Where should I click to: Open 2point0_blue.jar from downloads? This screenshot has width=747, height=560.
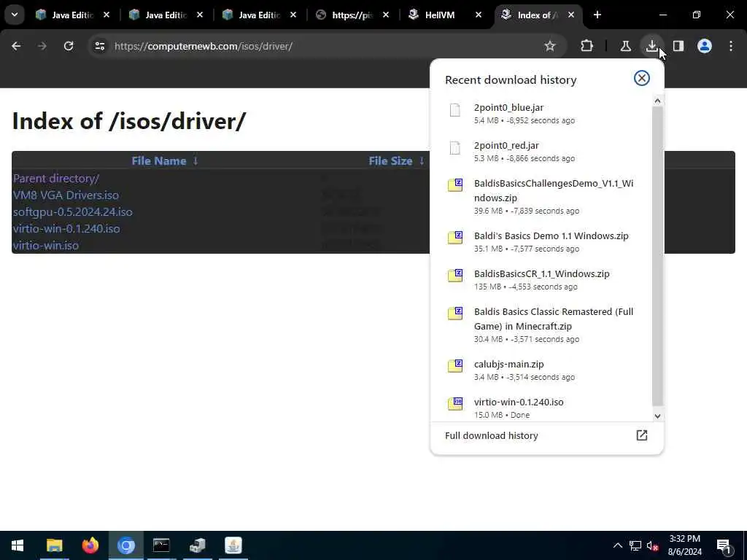tap(541, 113)
